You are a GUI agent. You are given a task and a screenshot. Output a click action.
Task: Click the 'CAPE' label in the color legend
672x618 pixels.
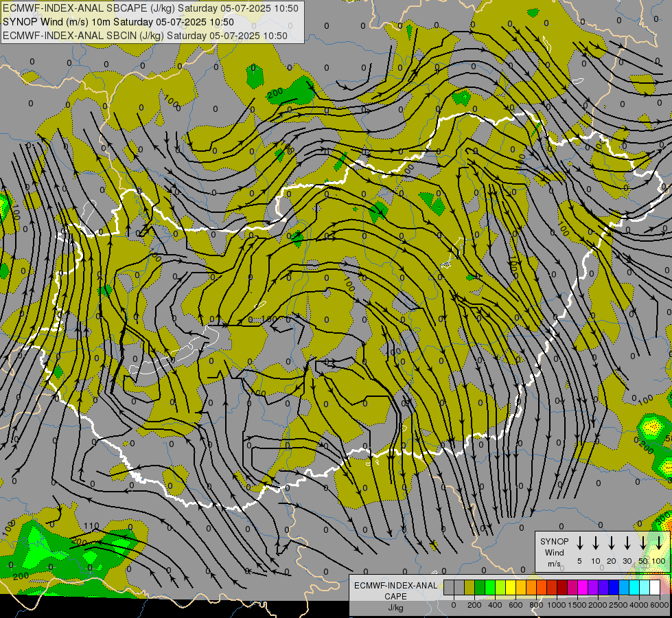click(x=395, y=596)
